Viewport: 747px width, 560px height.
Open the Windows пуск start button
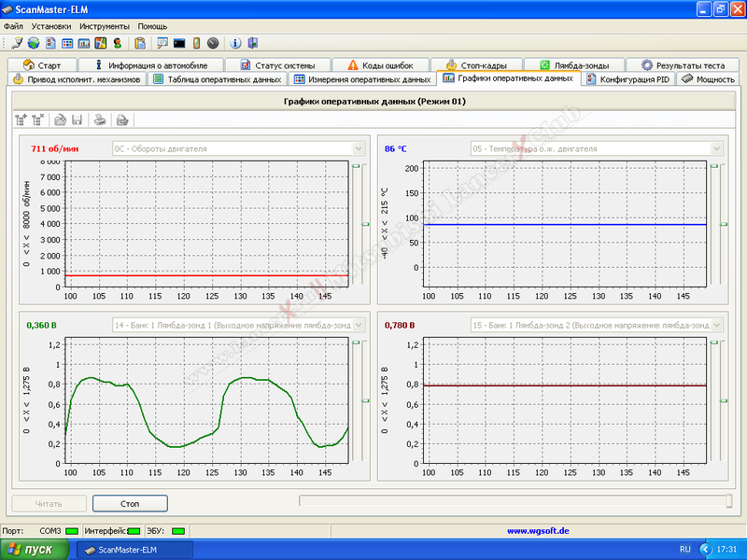click(x=35, y=550)
